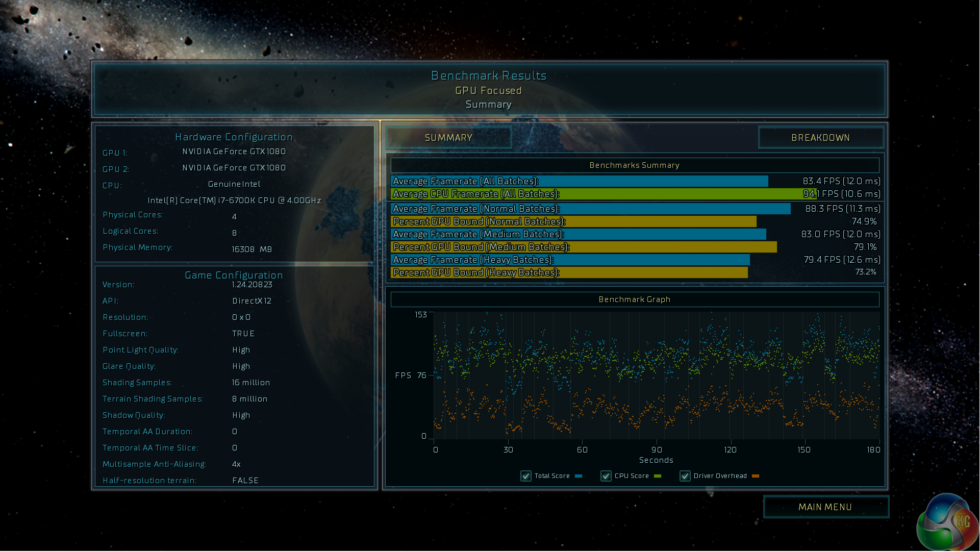980x552 pixels.
Task: Open the Breakdown tab
Action: pyautogui.click(x=820, y=138)
